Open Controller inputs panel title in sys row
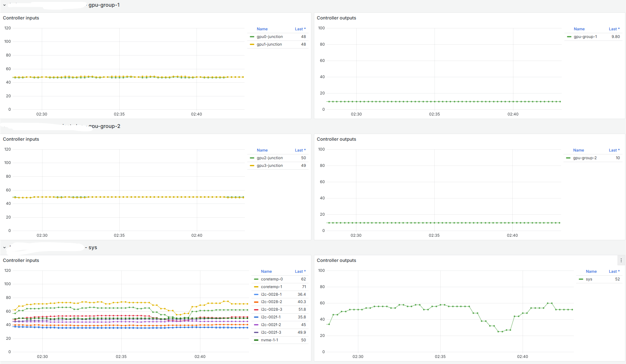This screenshot has width=626, height=364. coord(21,260)
